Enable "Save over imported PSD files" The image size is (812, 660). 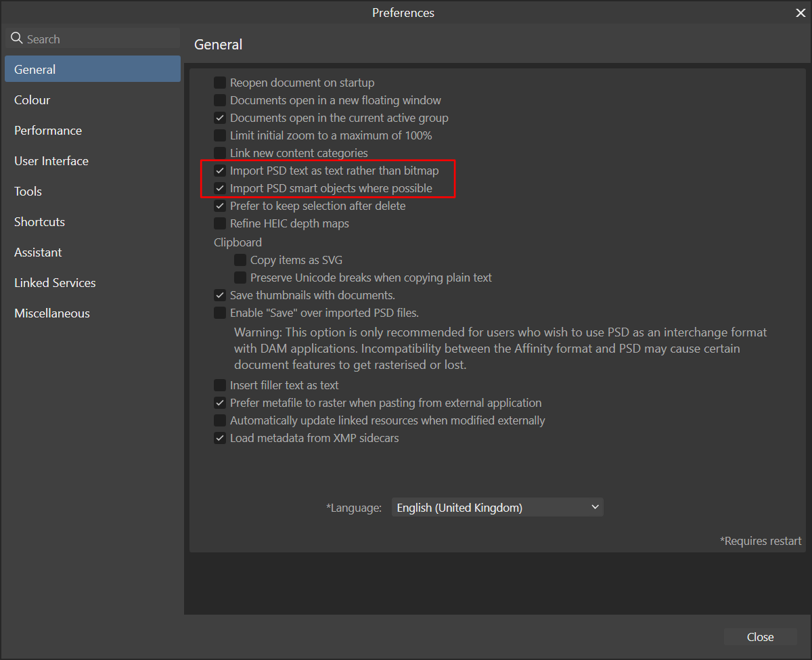click(220, 312)
